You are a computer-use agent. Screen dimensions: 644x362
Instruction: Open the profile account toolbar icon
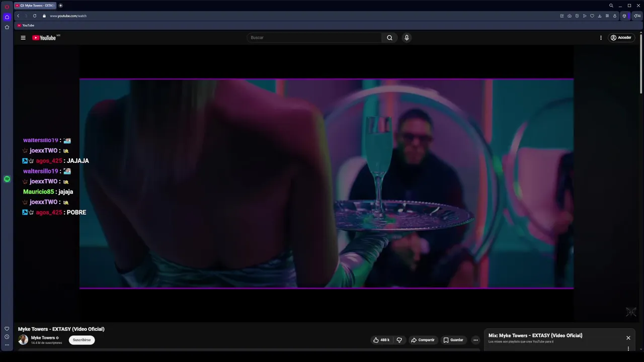615,16
